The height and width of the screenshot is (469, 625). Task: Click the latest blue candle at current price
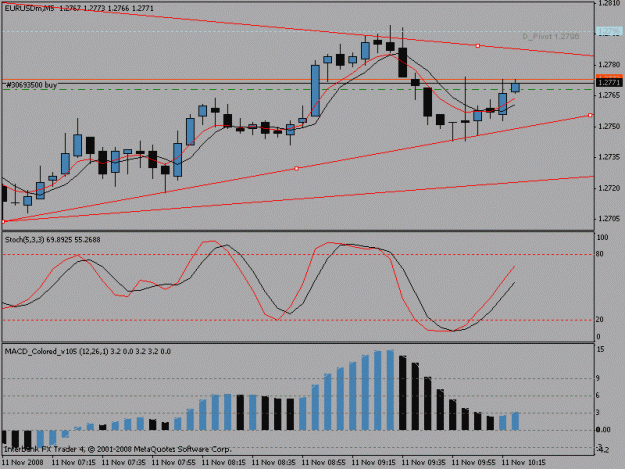[x=515, y=88]
